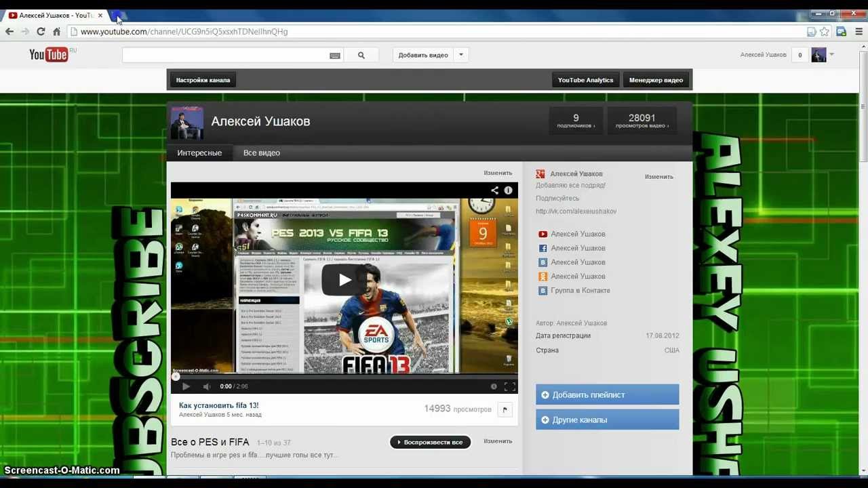
Task: Click the Добавить видео button
Action: (x=423, y=55)
